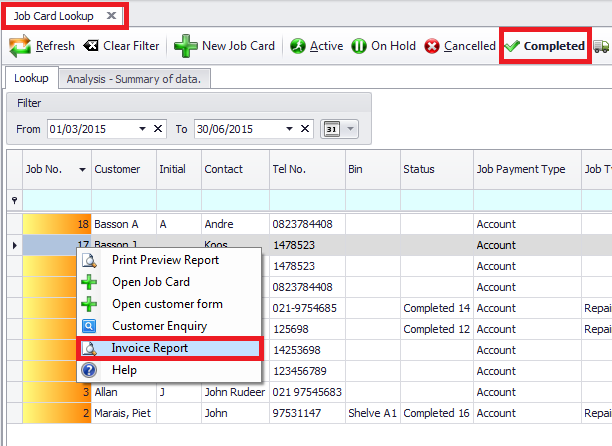612x446 pixels.
Task: Click the Active running-man icon
Action: 297,46
